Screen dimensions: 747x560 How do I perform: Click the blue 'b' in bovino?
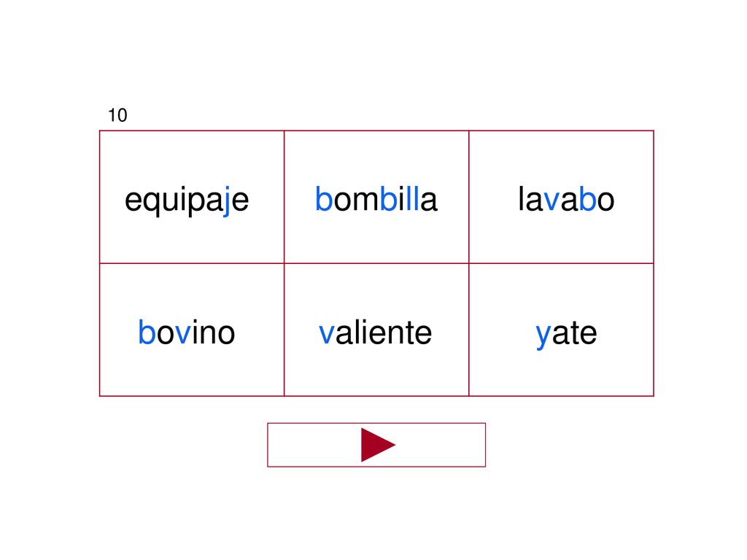point(147,332)
